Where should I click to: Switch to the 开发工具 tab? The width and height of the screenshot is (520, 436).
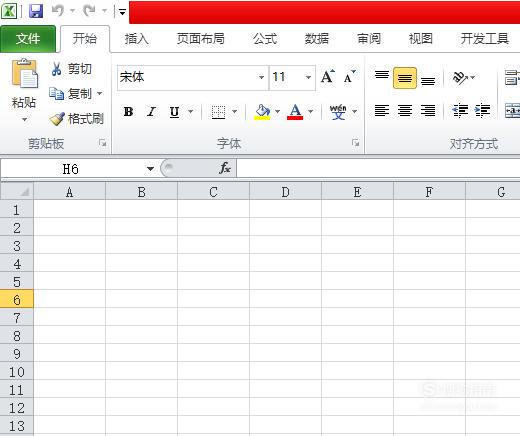click(484, 39)
